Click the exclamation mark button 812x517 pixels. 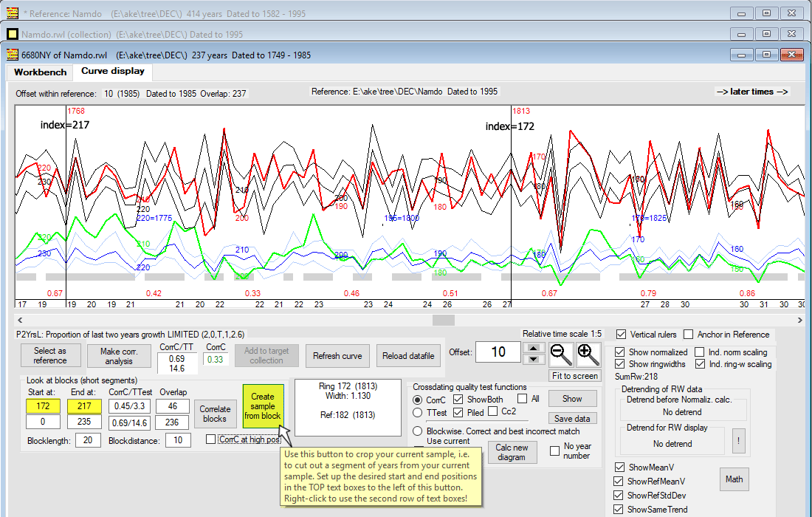pyautogui.click(x=738, y=442)
